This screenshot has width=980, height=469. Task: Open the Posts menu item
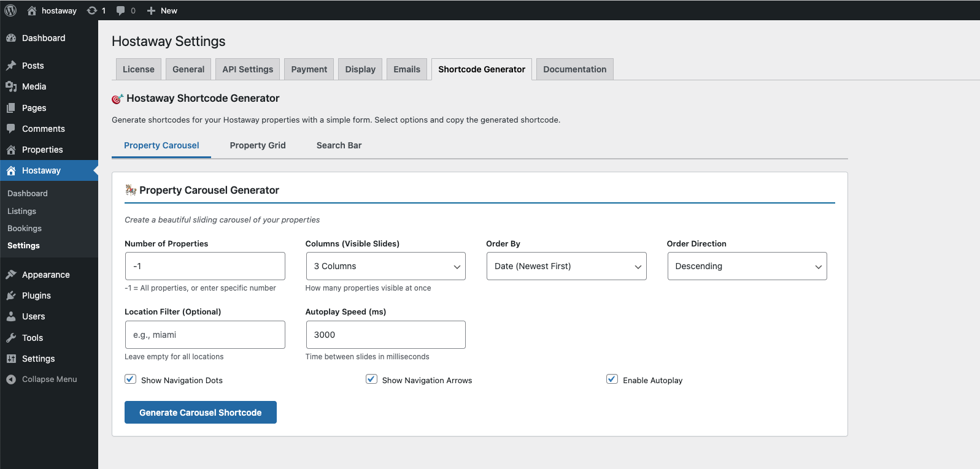tap(49, 66)
